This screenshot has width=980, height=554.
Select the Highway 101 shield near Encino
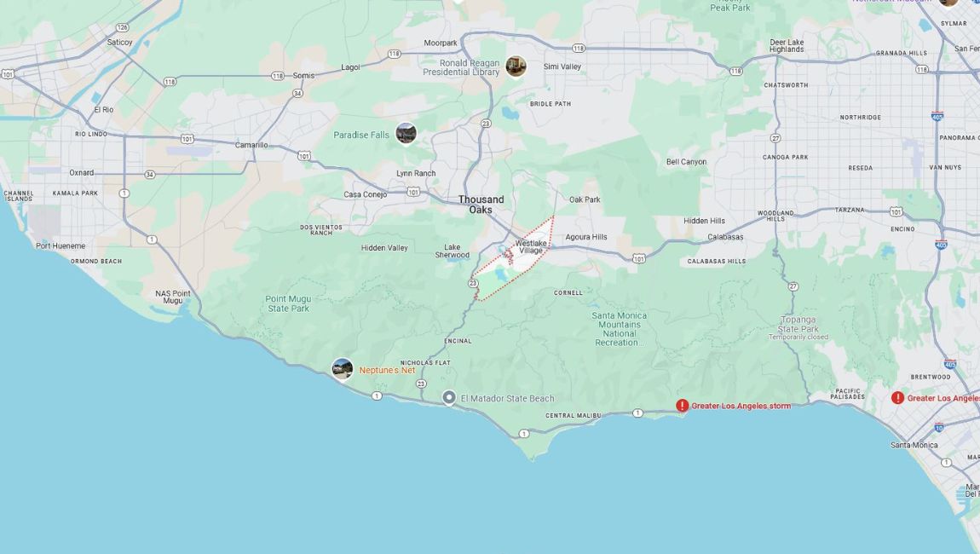coord(896,212)
